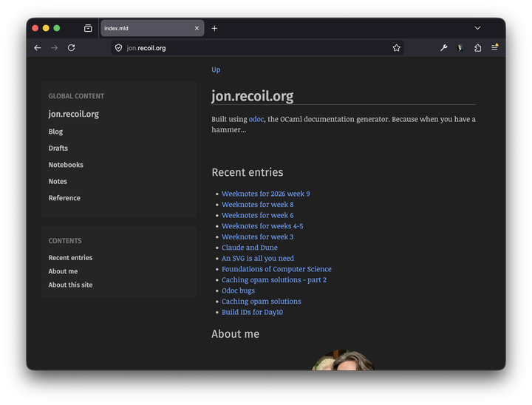
Task: Open the recent browsing view icon beside the tabs
Action: pyautogui.click(x=88, y=28)
